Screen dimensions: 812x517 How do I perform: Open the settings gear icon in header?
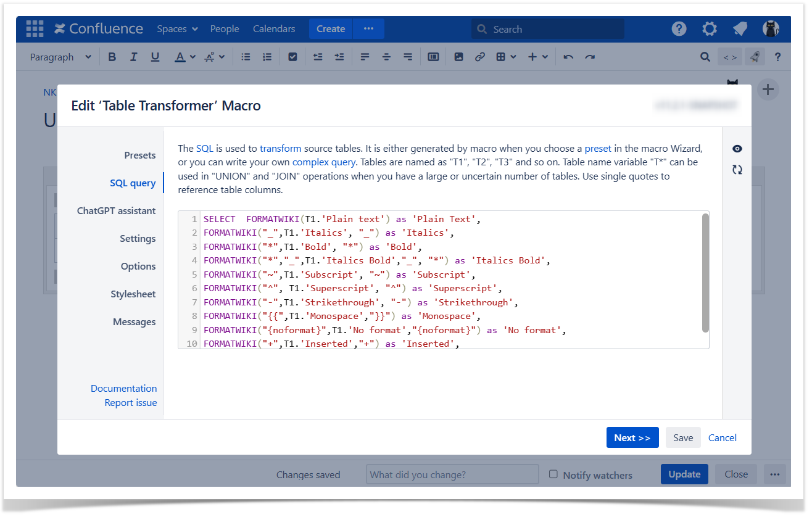tap(710, 29)
